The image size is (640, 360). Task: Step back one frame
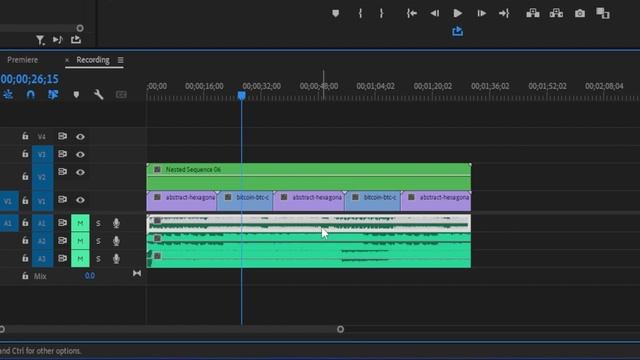434,13
